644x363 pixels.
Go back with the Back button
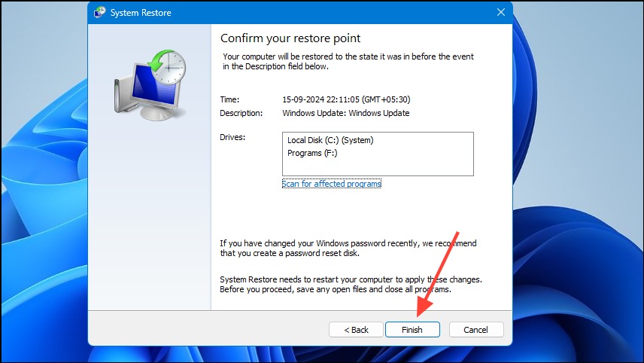point(356,330)
